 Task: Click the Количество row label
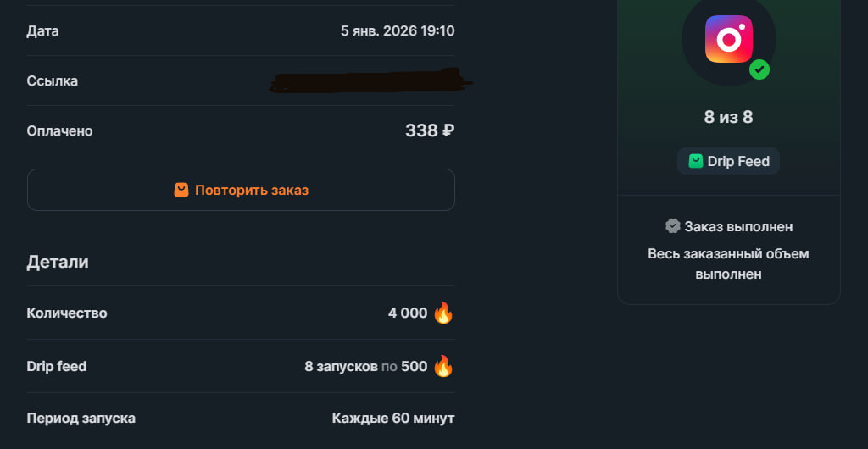coord(67,313)
